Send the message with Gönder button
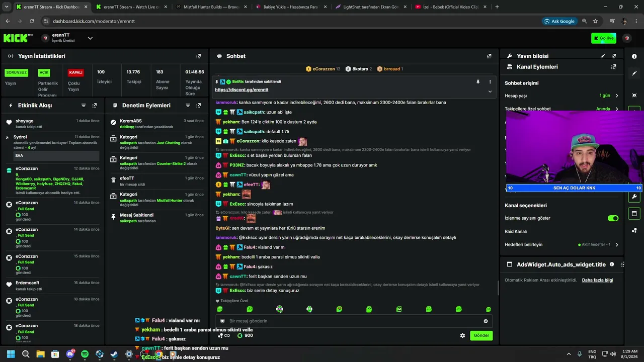 coord(481,336)
